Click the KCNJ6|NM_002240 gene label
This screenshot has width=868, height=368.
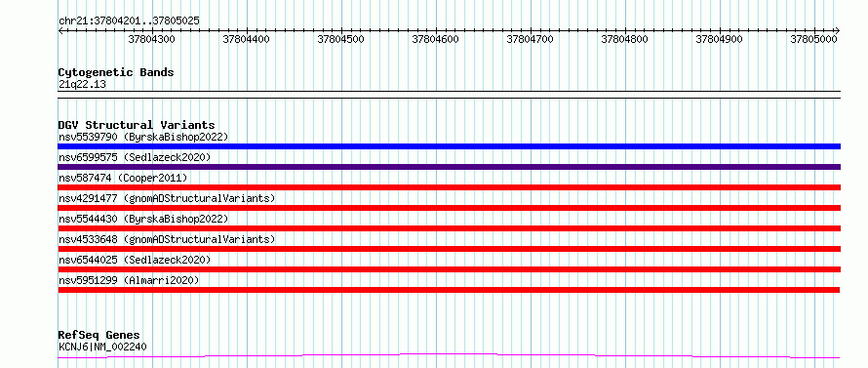point(102,347)
